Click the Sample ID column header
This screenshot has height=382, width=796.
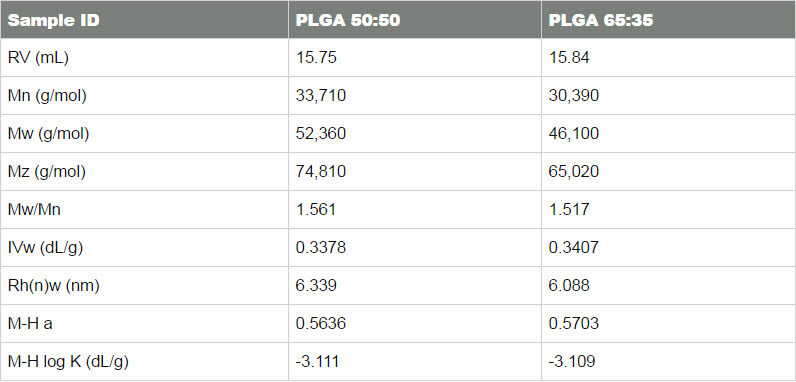pyautogui.click(x=53, y=20)
